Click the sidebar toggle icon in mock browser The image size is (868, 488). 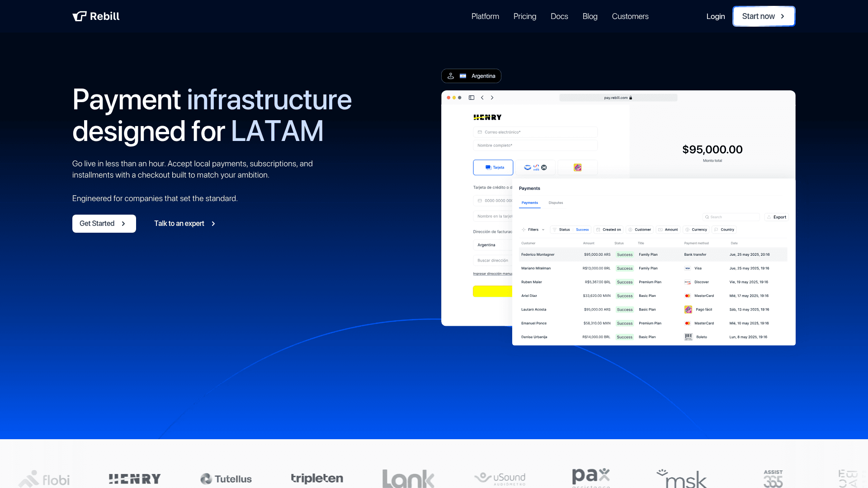click(x=472, y=98)
